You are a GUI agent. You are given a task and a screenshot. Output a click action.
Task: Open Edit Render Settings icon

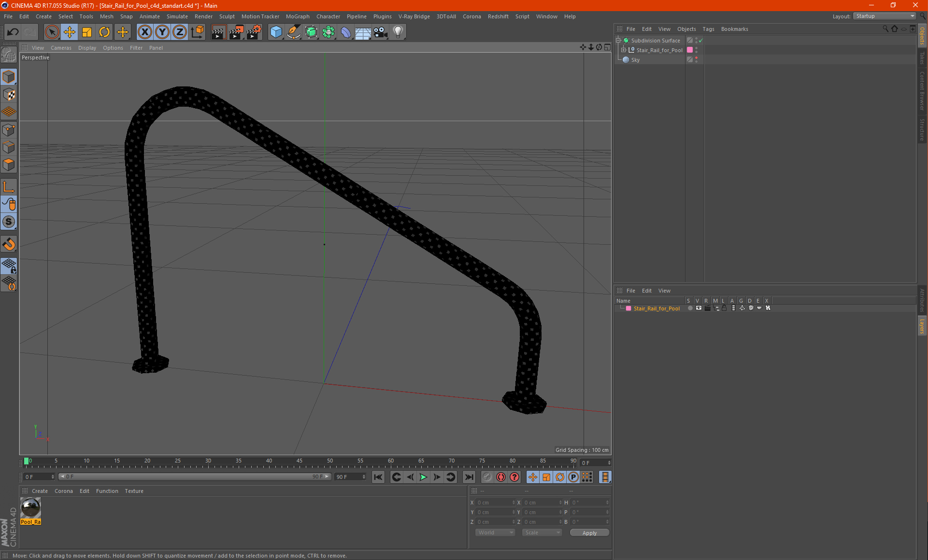point(254,32)
